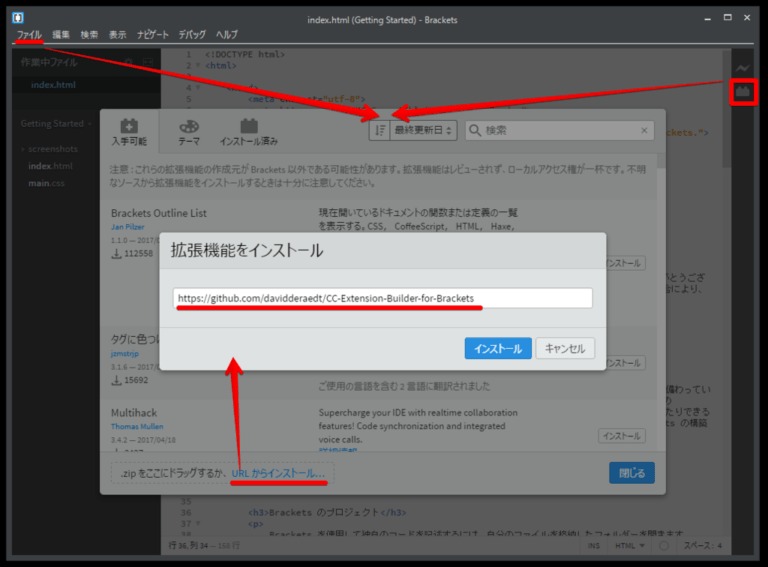This screenshot has height=567, width=768.
Task: Open the HTML language mode dropdown
Action: tap(630, 546)
